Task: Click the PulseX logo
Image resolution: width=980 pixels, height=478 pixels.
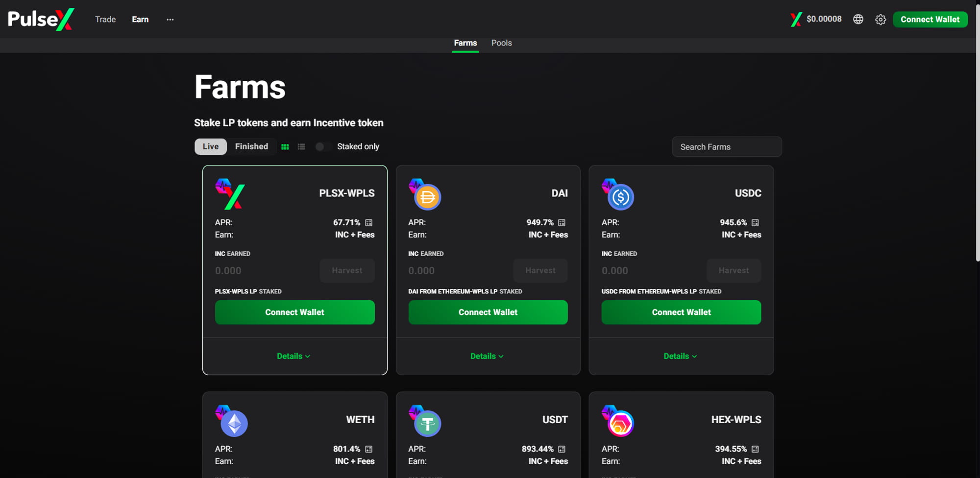Action: (x=41, y=19)
